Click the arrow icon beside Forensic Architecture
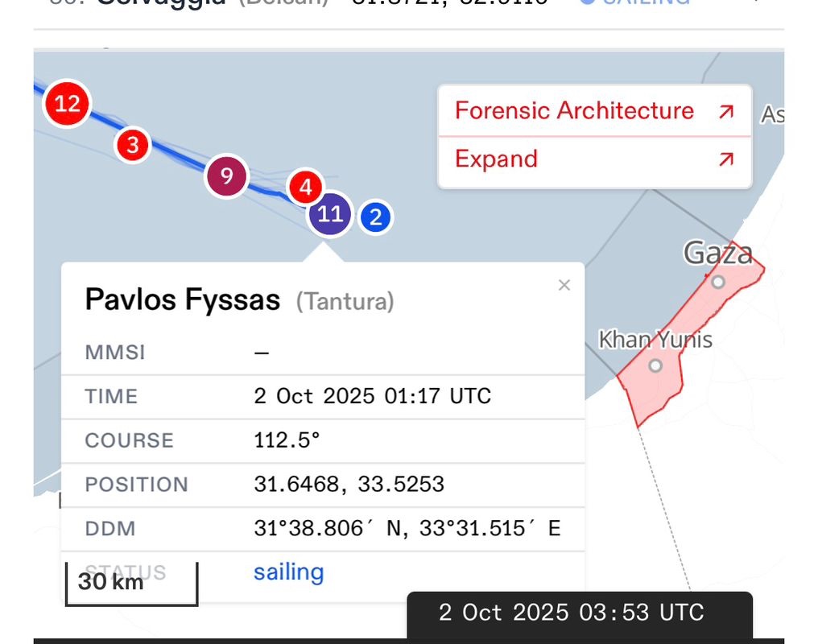818x644 pixels. [726, 111]
